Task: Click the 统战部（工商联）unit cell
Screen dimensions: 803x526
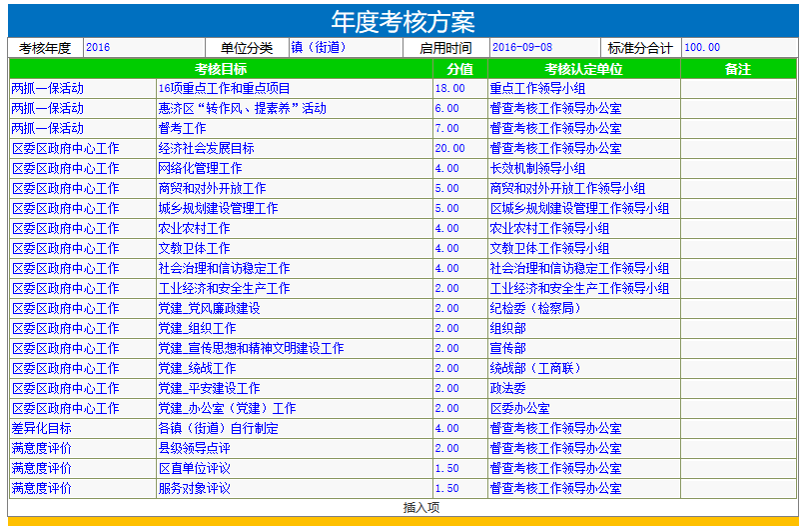Action: pos(584,368)
